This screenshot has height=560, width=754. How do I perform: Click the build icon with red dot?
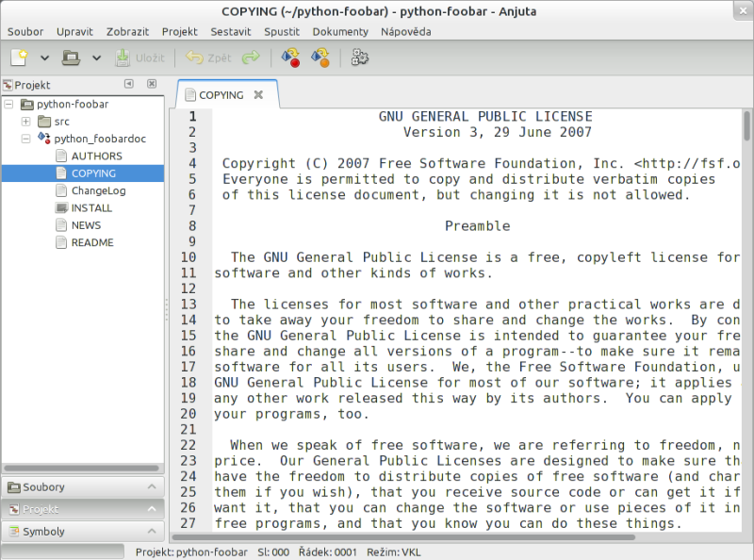pyautogui.click(x=291, y=58)
